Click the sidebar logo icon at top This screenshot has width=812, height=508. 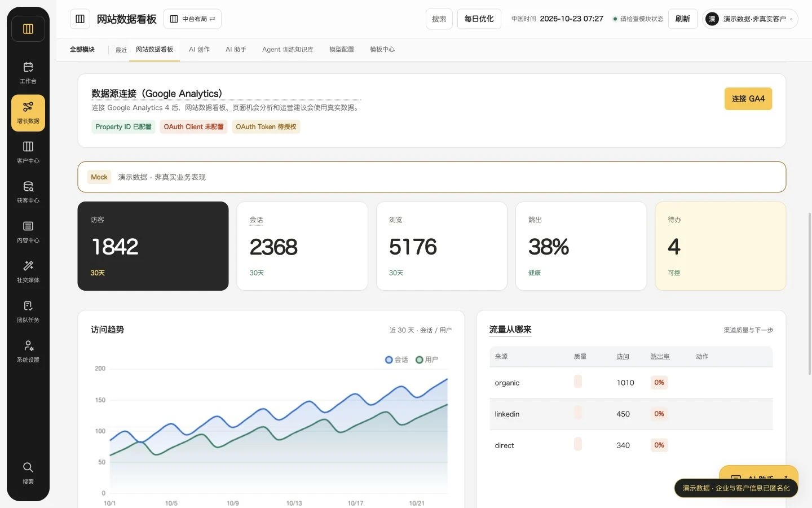coord(28,29)
